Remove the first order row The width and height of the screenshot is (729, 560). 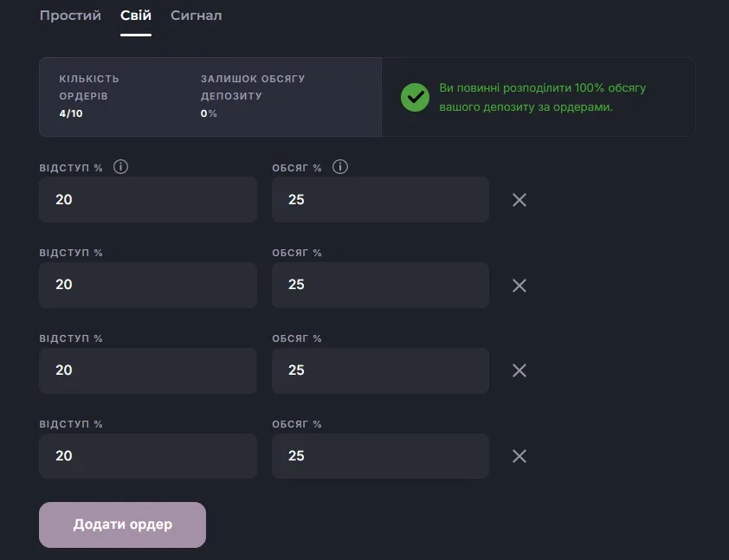[x=519, y=200]
